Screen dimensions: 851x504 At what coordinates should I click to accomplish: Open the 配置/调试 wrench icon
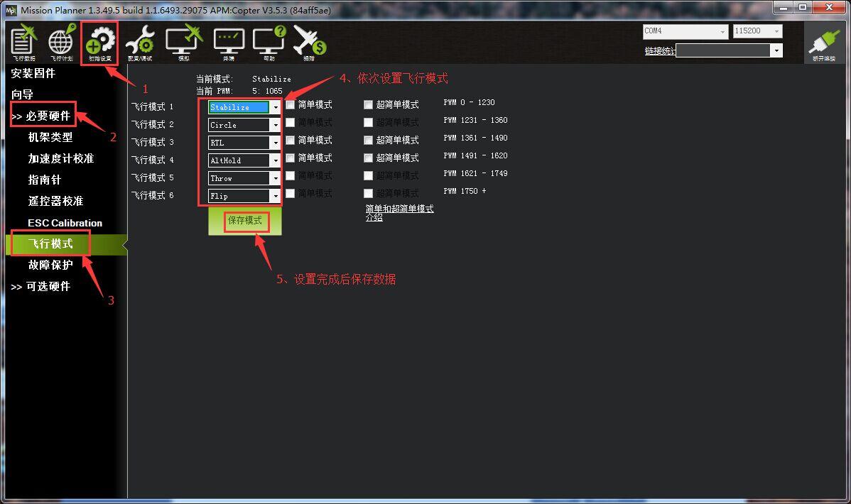(x=139, y=43)
